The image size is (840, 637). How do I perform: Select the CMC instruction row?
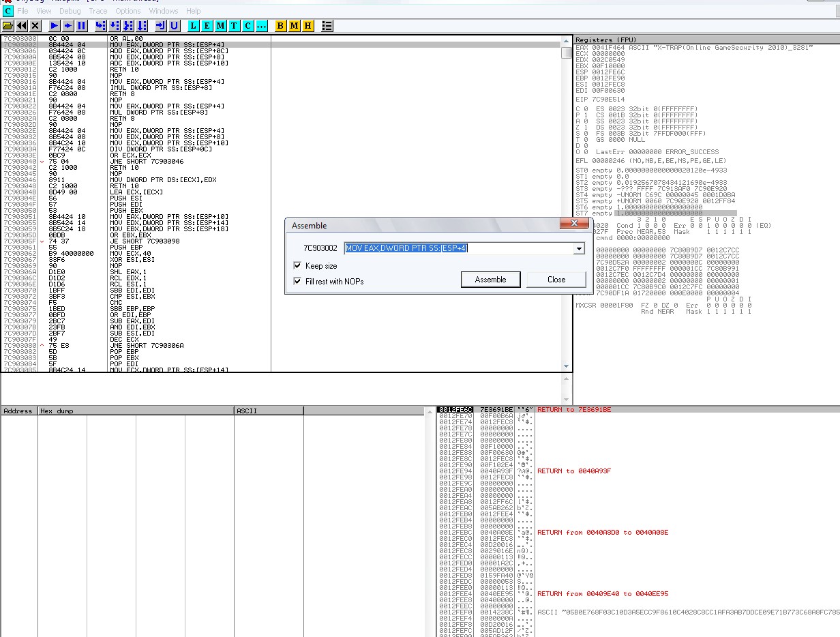click(136, 302)
